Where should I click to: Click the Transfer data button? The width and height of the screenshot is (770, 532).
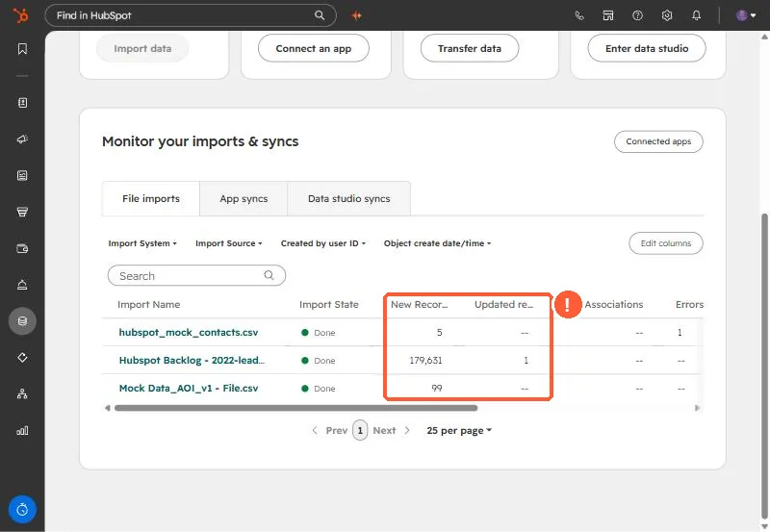pyautogui.click(x=470, y=48)
